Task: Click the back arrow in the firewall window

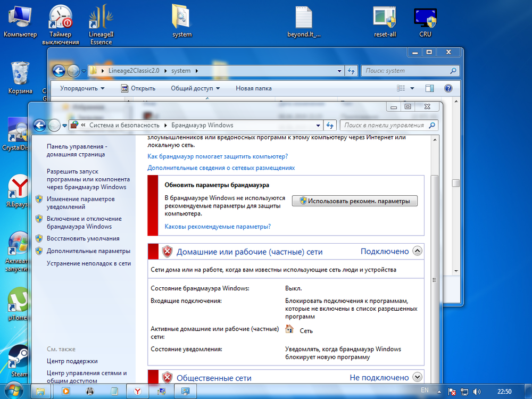Action: click(40, 125)
